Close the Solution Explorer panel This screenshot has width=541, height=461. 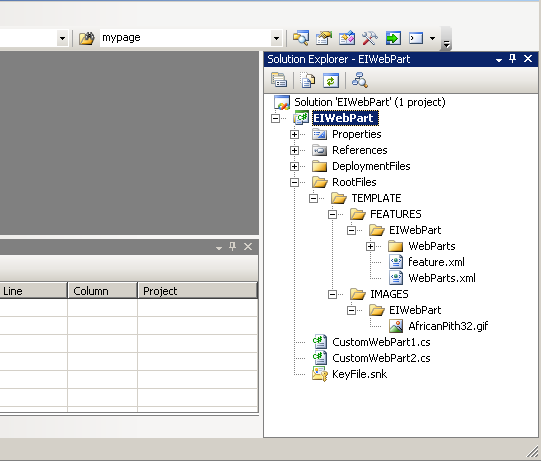528,59
